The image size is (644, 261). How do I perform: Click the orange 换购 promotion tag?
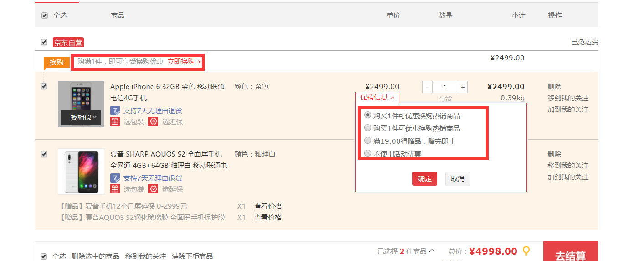pyautogui.click(x=56, y=62)
